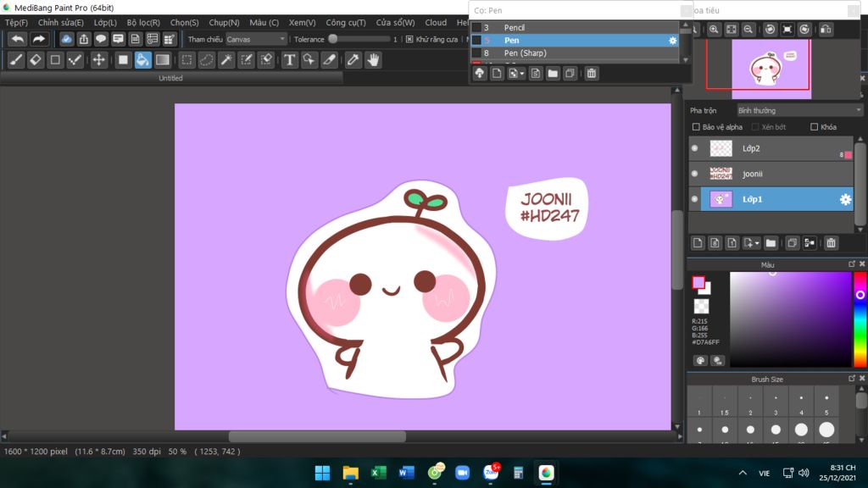Click the transparent color swatch
868x488 pixels.
[701, 306]
